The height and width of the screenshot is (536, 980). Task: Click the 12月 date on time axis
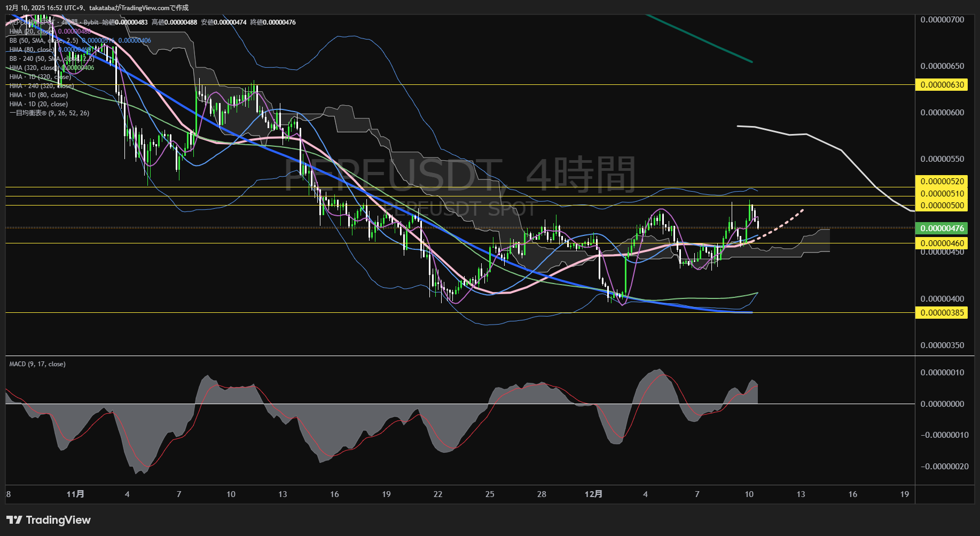593,494
